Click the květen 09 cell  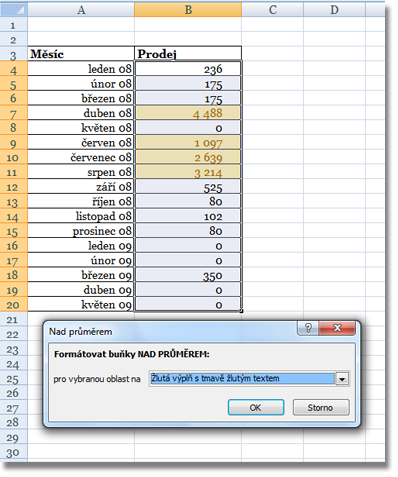81,304
